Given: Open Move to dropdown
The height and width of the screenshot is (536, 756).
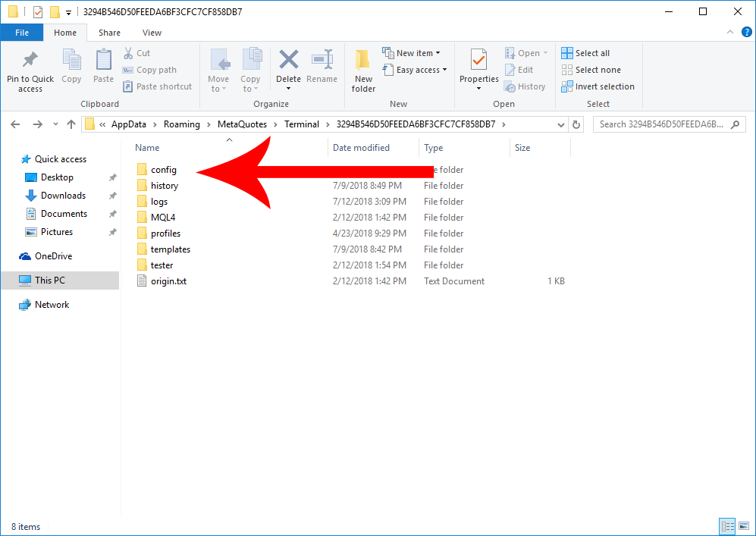Looking at the screenshot, I should (218, 71).
